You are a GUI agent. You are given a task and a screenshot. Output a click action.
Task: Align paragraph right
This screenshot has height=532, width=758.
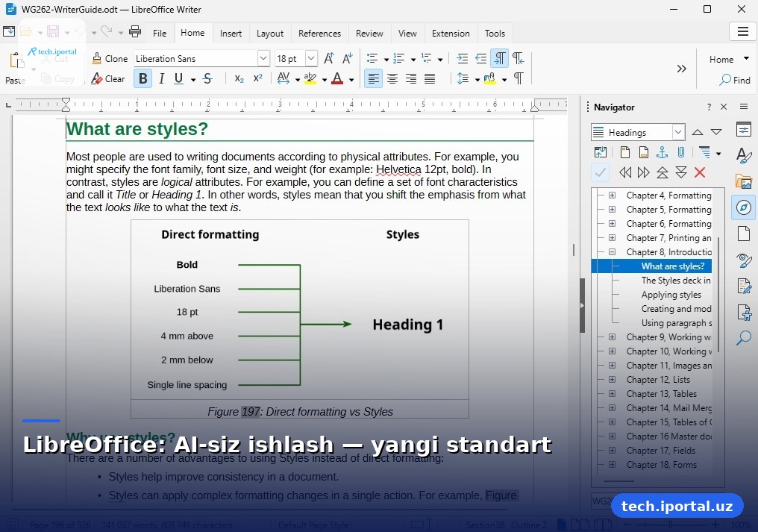tap(411, 79)
